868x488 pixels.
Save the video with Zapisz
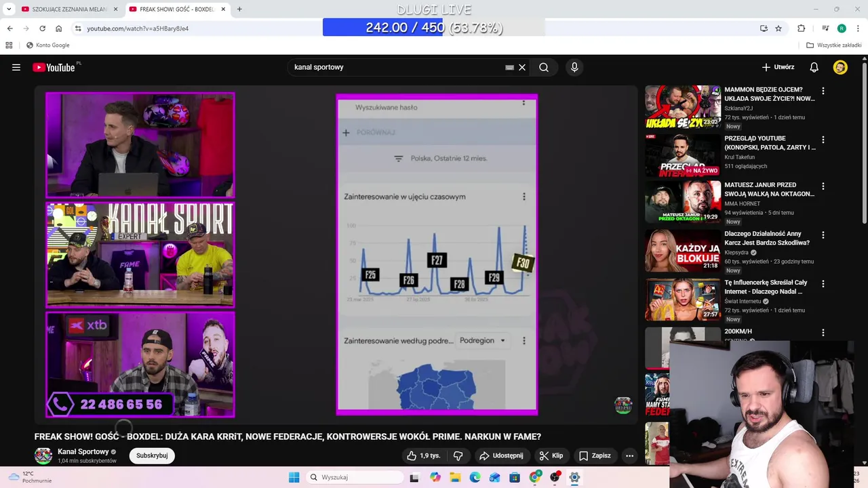coord(595,455)
